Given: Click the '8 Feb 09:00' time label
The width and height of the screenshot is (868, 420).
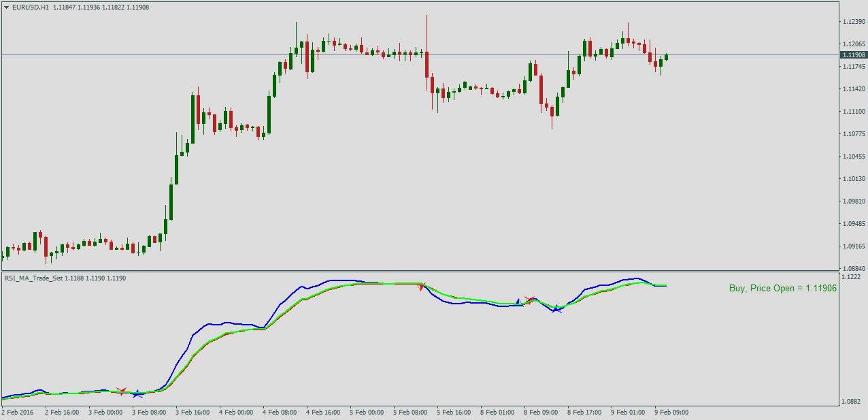Looking at the screenshot, I should (x=541, y=412).
